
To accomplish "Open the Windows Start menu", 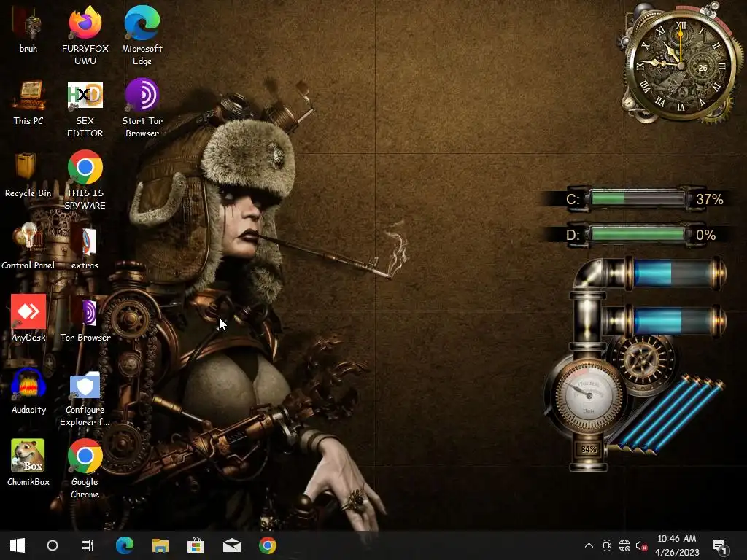I will point(18,545).
